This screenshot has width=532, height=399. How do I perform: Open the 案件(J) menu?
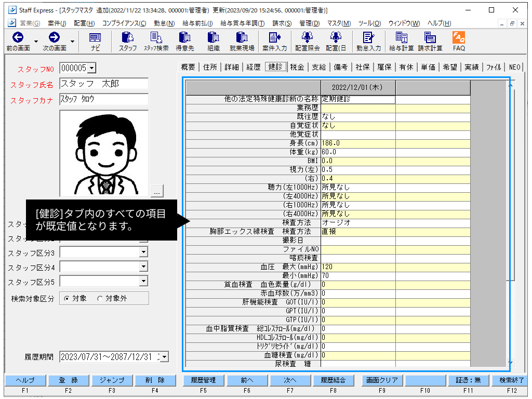57,23
